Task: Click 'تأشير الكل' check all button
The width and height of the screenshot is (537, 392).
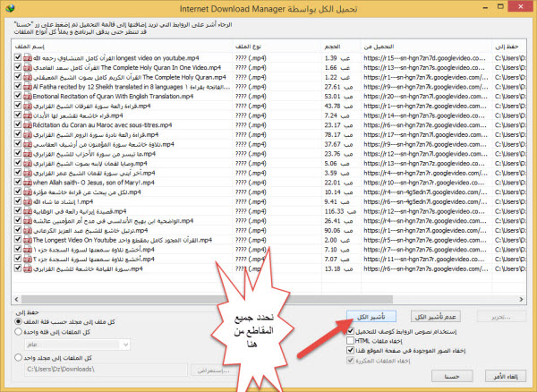Action: 371,316
